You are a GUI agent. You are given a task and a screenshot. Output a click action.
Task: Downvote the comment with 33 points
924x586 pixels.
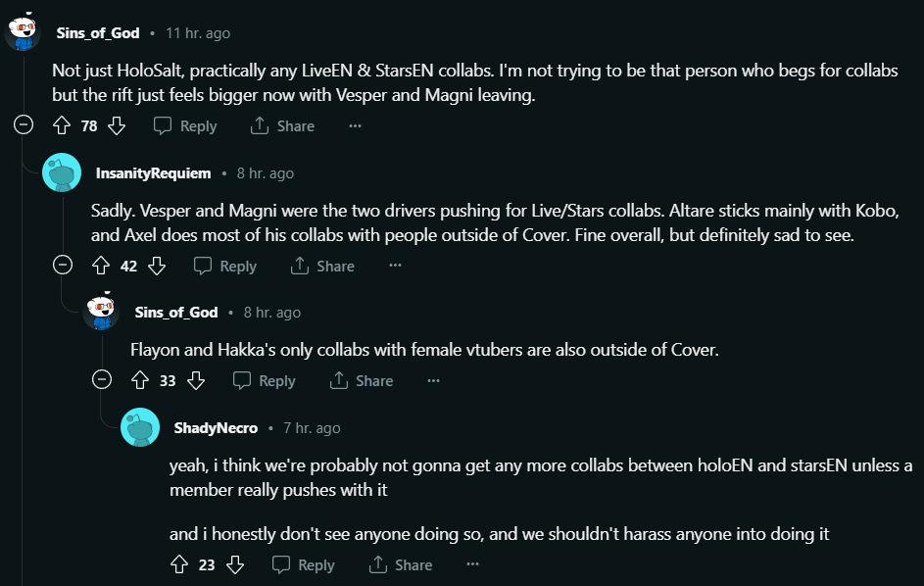click(x=195, y=381)
